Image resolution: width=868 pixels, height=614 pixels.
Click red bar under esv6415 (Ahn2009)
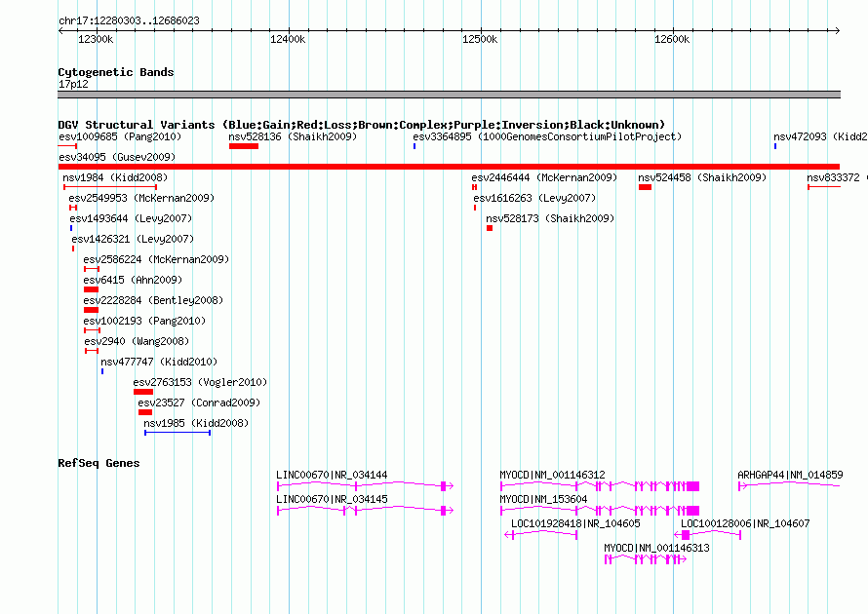coord(92,289)
